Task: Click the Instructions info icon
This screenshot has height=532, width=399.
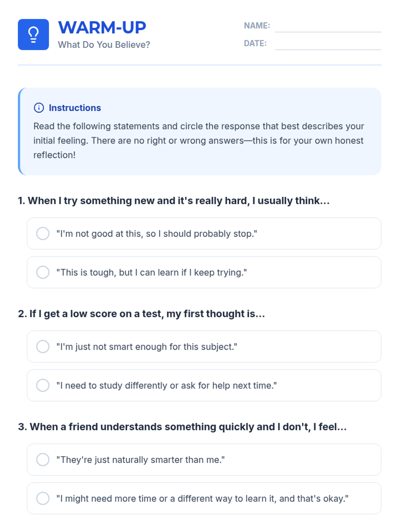Action: coord(39,108)
